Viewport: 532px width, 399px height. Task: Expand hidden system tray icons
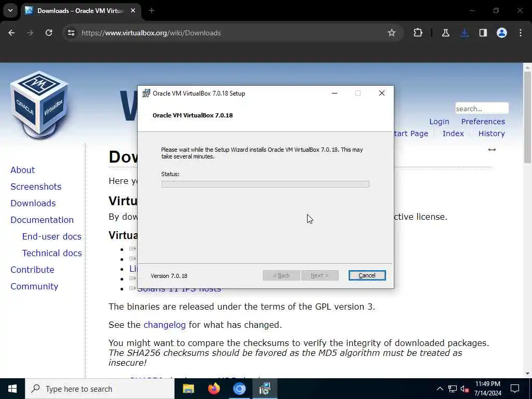tap(440, 389)
